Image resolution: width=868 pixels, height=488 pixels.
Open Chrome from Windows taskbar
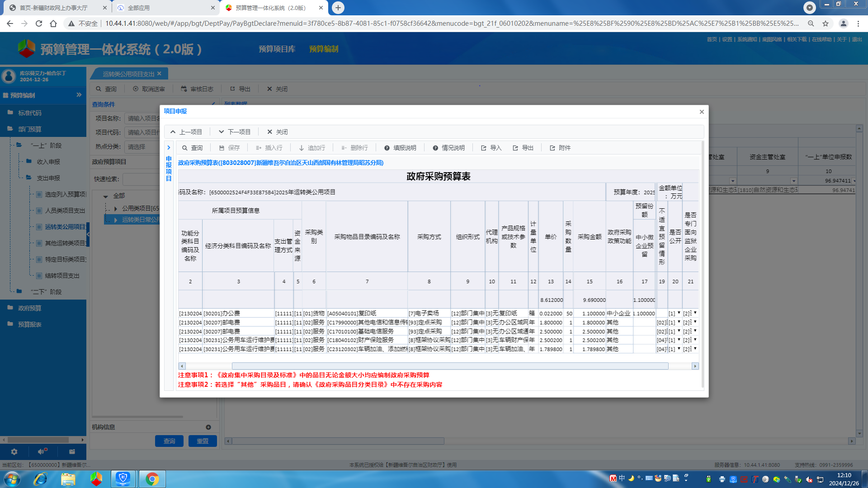coord(152,479)
